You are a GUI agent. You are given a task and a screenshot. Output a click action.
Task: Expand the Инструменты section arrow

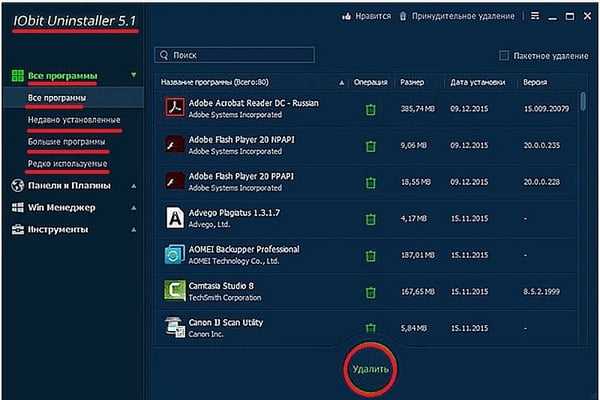[x=134, y=230]
